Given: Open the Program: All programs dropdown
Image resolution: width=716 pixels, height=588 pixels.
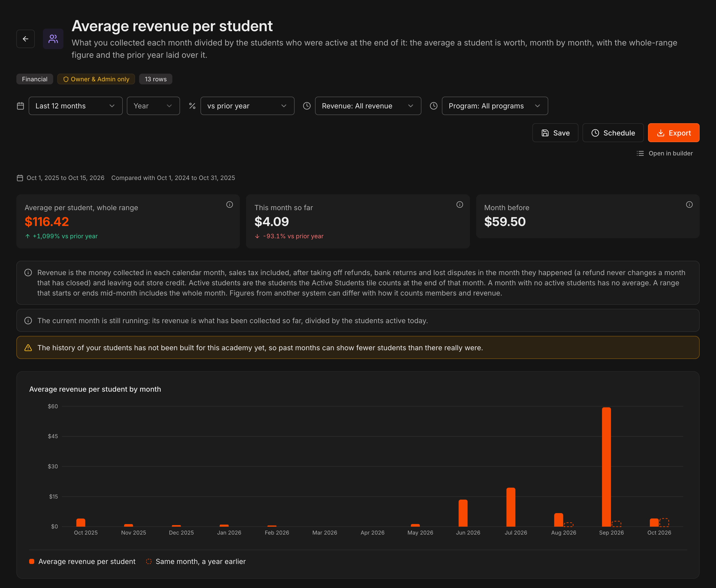Looking at the screenshot, I should (495, 106).
